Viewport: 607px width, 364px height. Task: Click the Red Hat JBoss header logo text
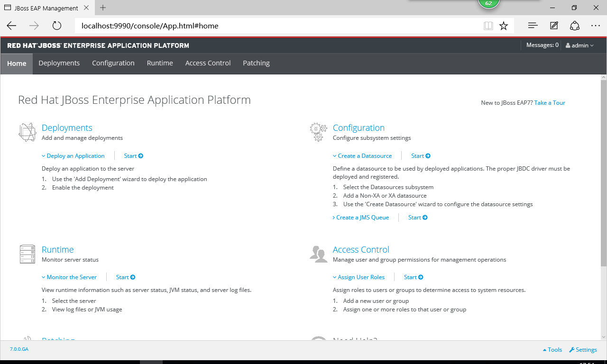[98, 45]
